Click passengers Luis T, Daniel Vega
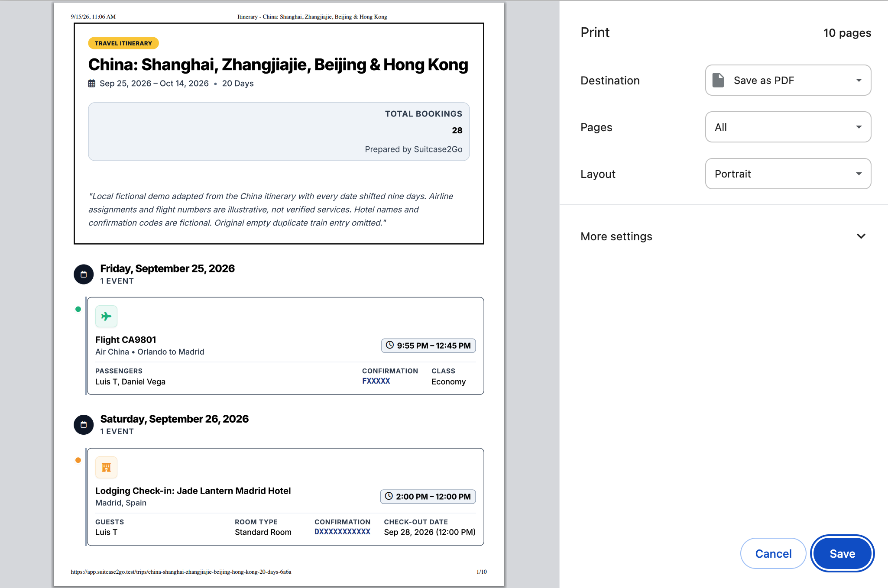 pos(130,382)
